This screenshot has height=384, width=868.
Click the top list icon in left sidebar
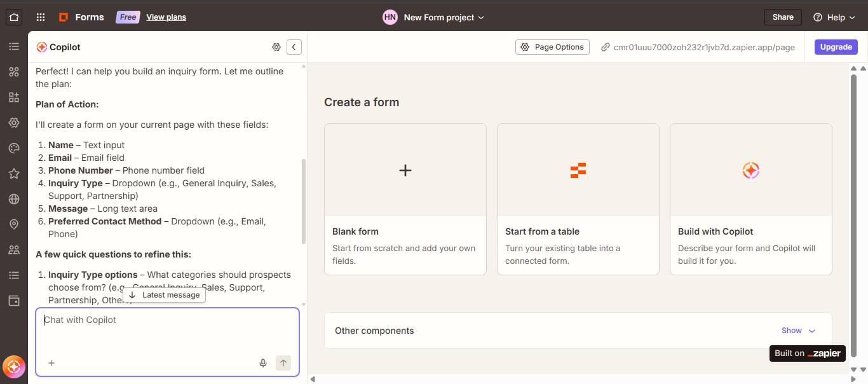pyautogui.click(x=14, y=46)
